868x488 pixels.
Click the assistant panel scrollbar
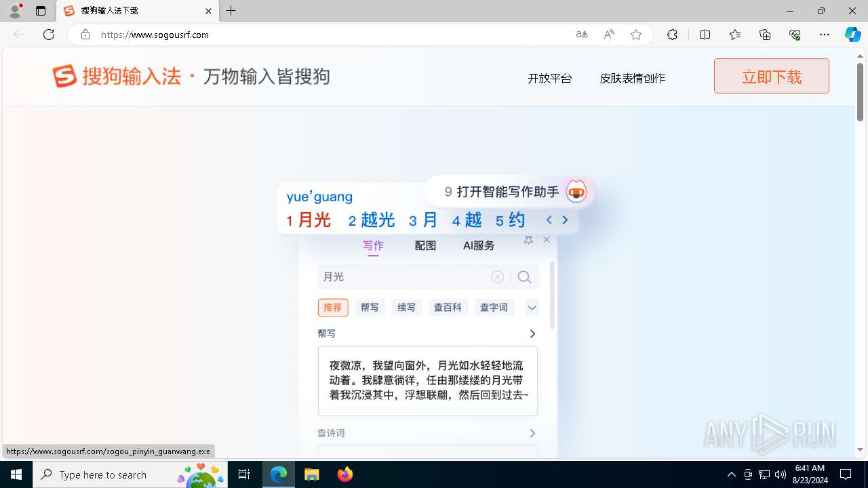pyautogui.click(x=552, y=295)
